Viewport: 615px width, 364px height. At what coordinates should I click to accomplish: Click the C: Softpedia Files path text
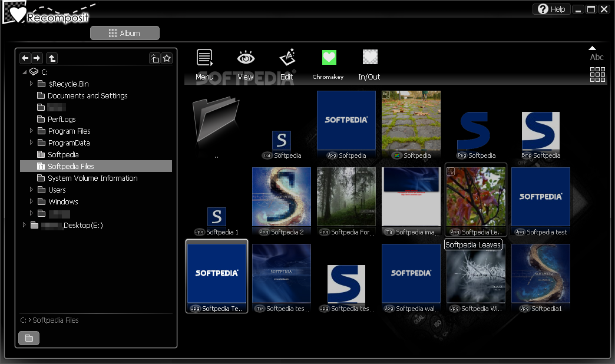(49, 320)
